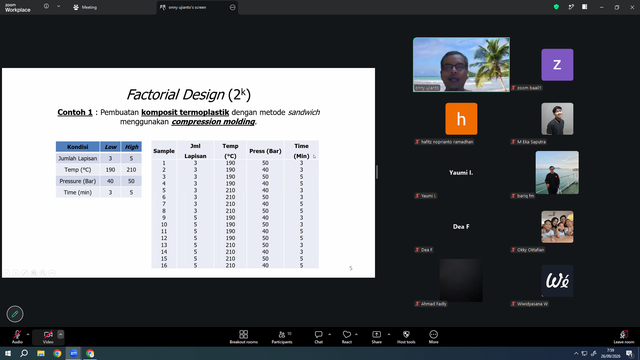Select M Eka Saputra's video tile
This screenshot has height=360, width=640.
(557, 119)
